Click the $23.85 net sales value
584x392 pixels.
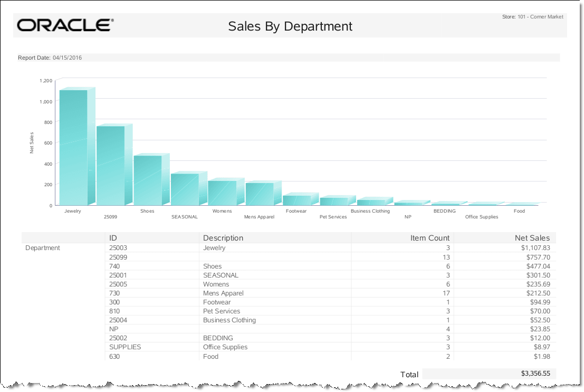click(540, 329)
